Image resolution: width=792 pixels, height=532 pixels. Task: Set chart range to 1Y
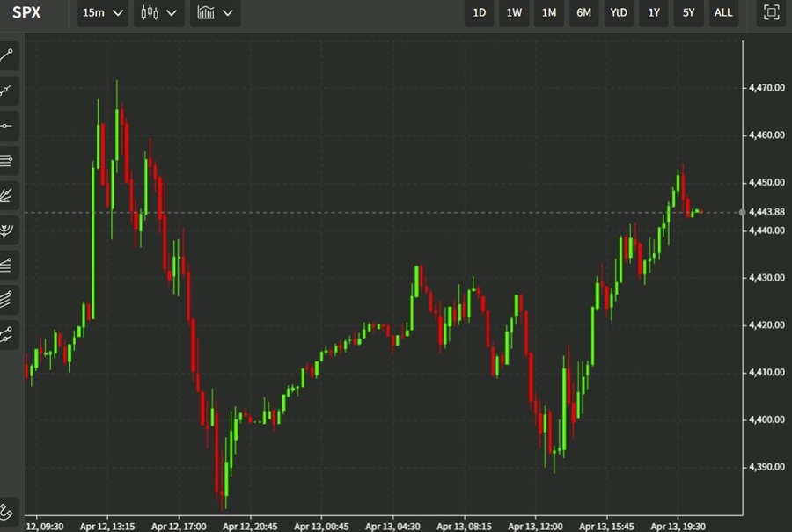tap(654, 12)
